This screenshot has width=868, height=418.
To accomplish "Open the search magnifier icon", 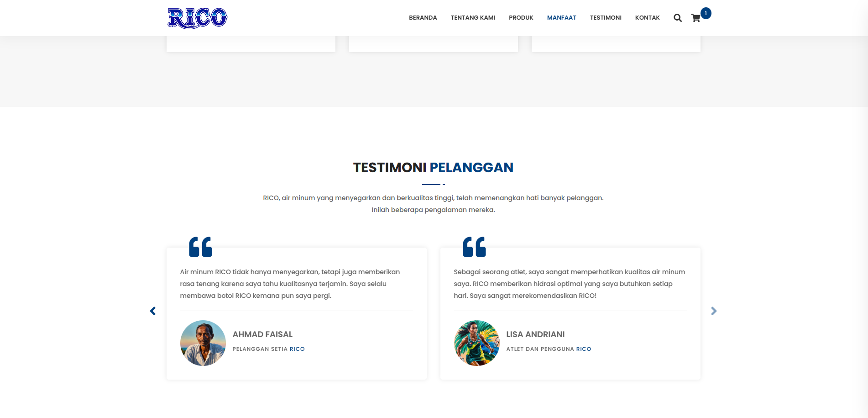I will pos(678,18).
